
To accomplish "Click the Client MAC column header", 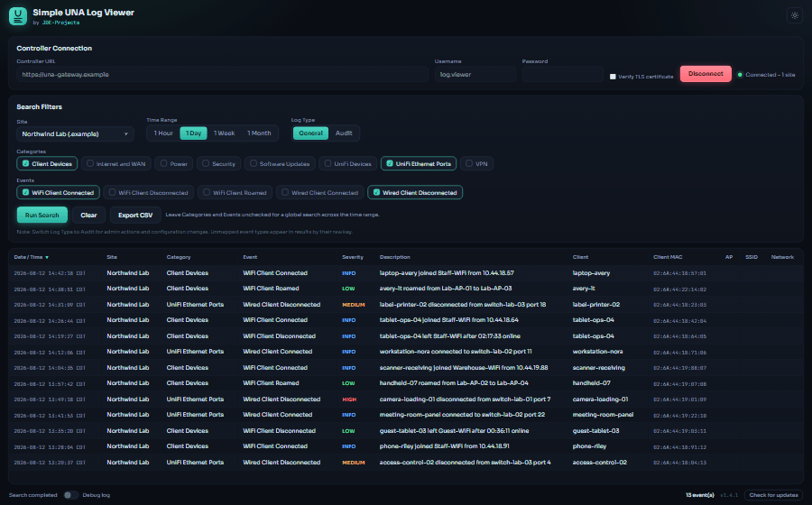I will click(x=668, y=257).
